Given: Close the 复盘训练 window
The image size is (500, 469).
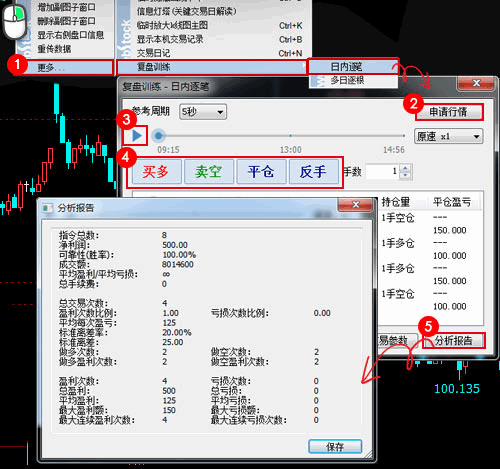Looking at the screenshot, I should tap(476, 83).
